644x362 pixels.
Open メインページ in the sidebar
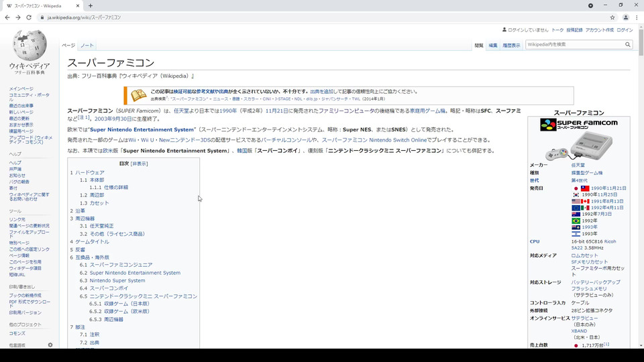[x=21, y=88]
